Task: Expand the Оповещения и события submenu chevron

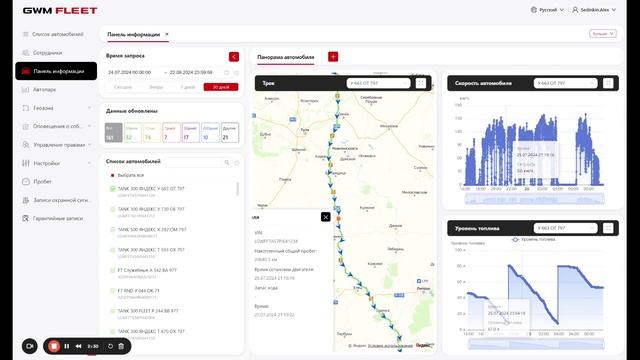Action: click(89, 126)
